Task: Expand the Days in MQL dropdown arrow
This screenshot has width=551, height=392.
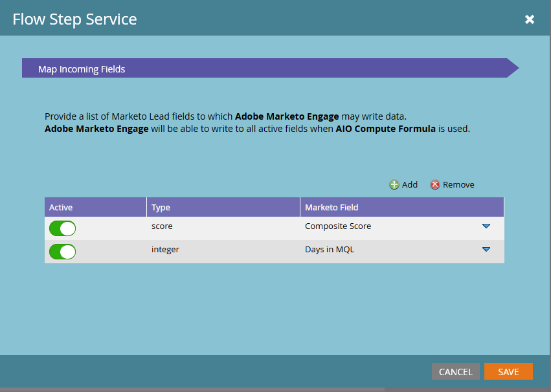Action: click(486, 250)
